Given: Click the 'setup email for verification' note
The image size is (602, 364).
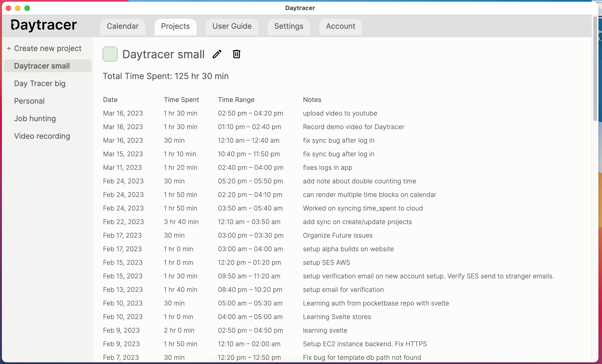Looking at the screenshot, I should coord(343,290).
